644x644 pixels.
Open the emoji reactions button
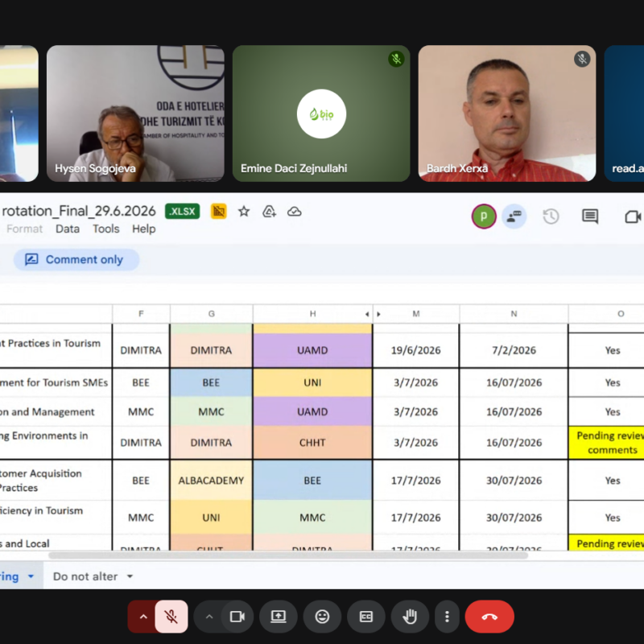click(323, 617)
